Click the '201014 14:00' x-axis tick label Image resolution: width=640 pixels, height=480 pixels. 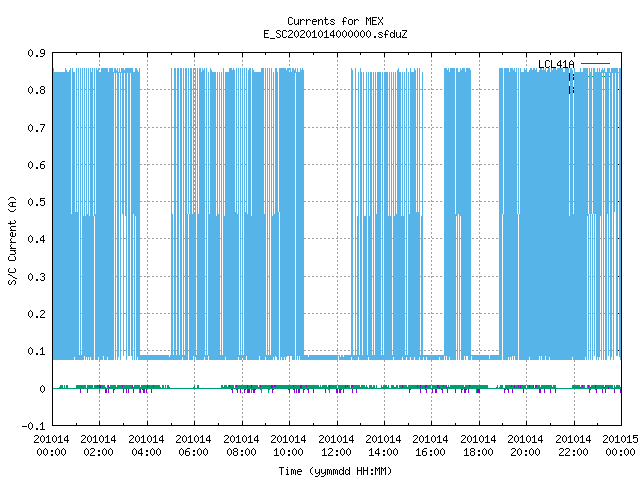pos(383,446)
